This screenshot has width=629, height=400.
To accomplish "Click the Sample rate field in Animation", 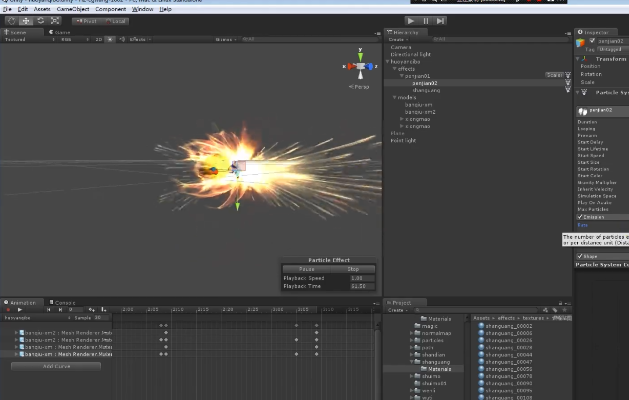I will (x=101, y=318).
